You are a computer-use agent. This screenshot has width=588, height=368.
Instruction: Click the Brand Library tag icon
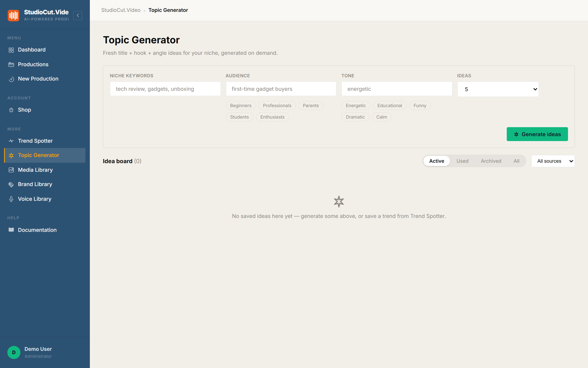pyautogui.click(x=11, y=184)
